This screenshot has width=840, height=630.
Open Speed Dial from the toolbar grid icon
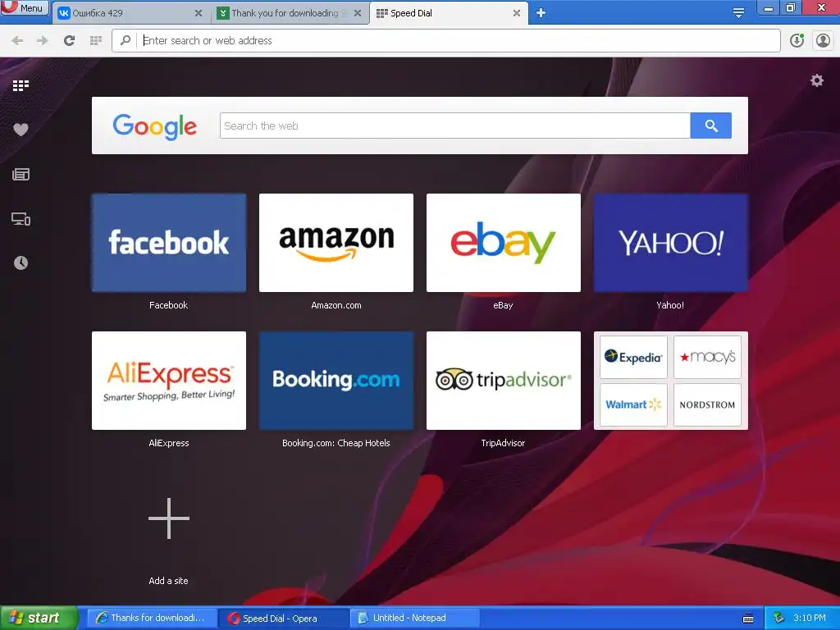96,40
